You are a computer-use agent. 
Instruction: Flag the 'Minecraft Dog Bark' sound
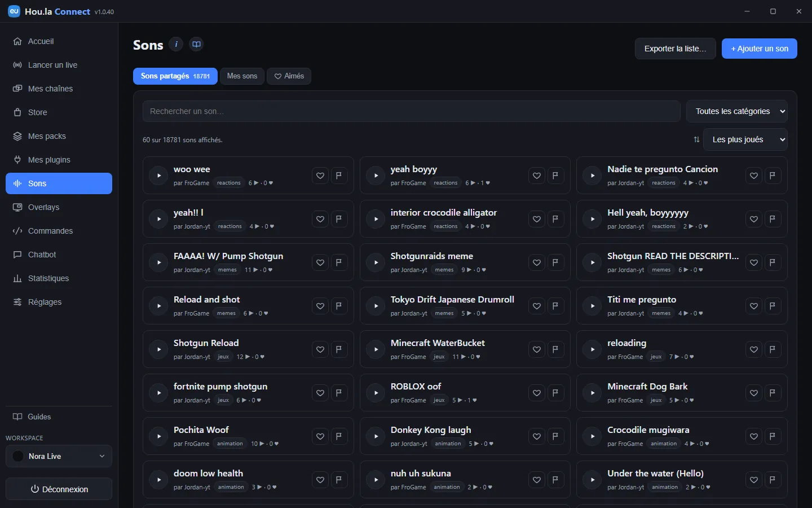coord(773,393)
